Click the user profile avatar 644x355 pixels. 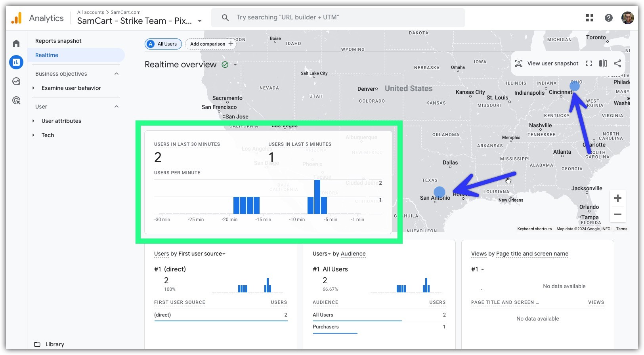click(628, 18)
